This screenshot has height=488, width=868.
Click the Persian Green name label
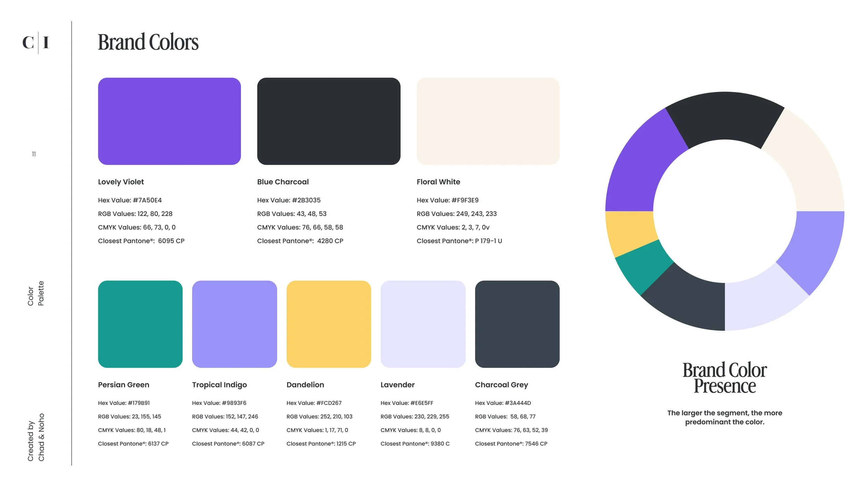click(124, 385)
